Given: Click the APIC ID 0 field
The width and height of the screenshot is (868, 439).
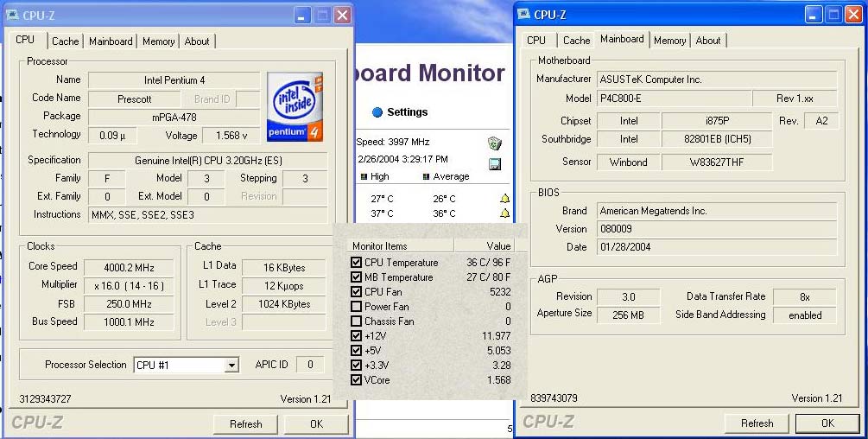Looking at the screenshot, I should (310, 365).
